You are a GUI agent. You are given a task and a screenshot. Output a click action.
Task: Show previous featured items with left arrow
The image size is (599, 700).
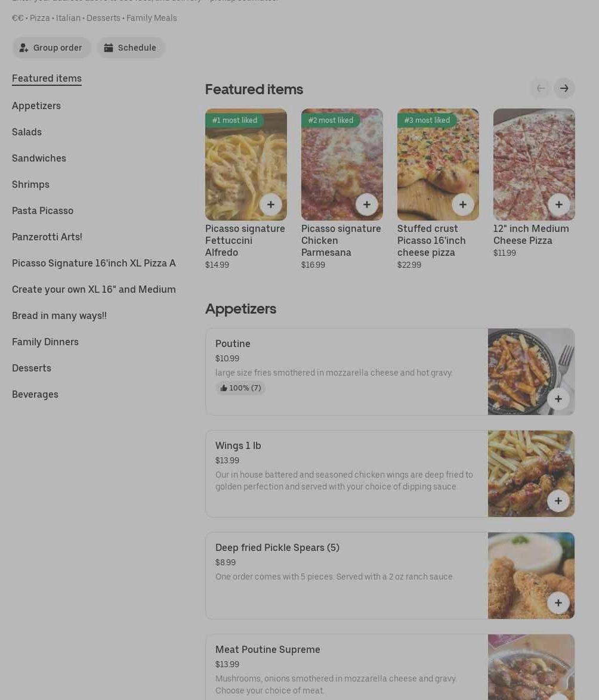(541, 88)
